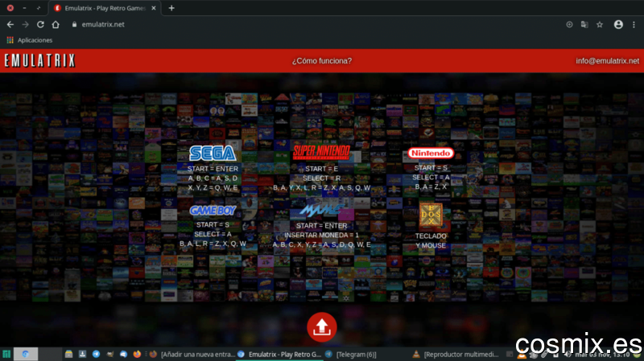644x361 pixels.
Task: Go back in browser history
Action: click(x=10, y=25)
